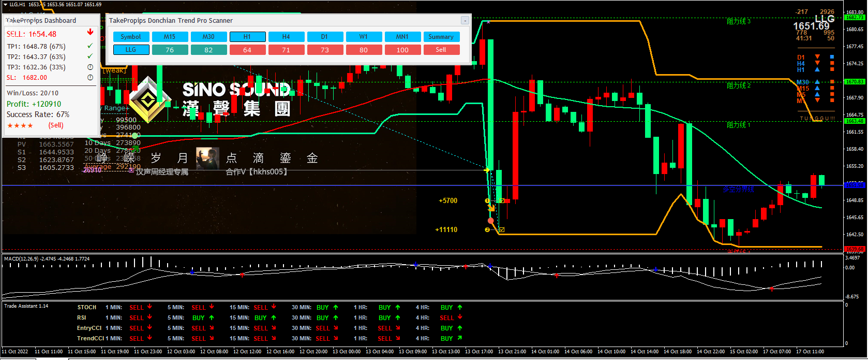
Task: Click the H1 value cell 64
Action: pyautogui.click(x=247, y=50)
